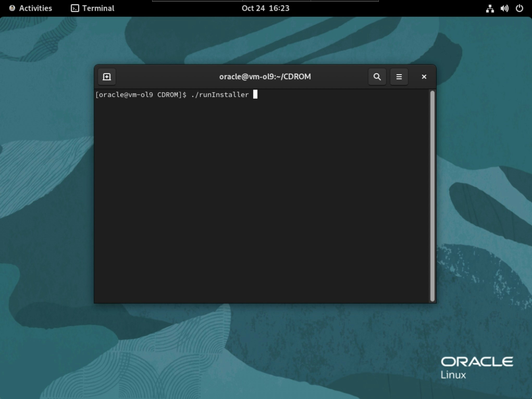Click the empty terminal output area
This screenshot has width=532, height=399.
tap(261, 198)
